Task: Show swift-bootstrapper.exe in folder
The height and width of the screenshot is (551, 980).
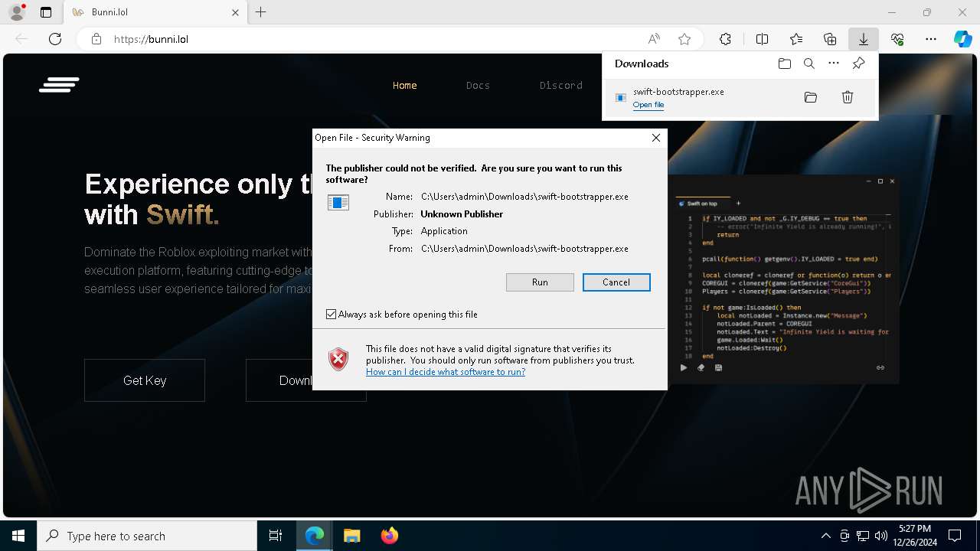Action: [x=811, y=97]
